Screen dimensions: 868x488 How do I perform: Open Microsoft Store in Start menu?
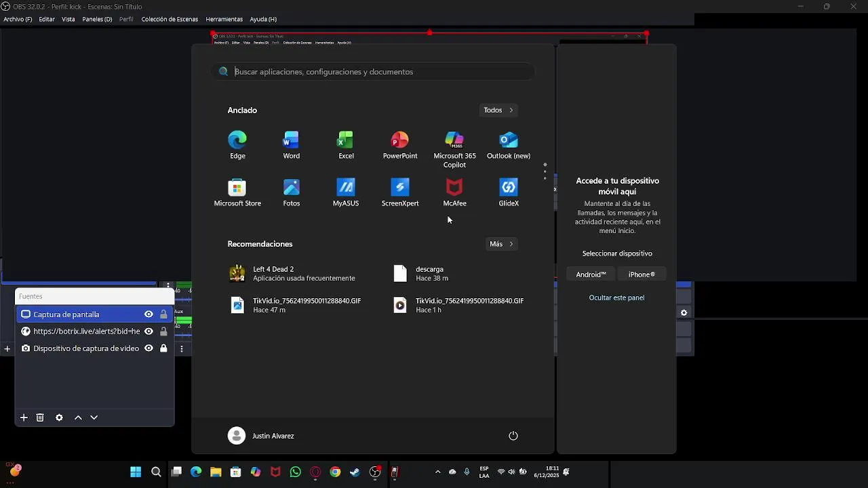(237, 192)
